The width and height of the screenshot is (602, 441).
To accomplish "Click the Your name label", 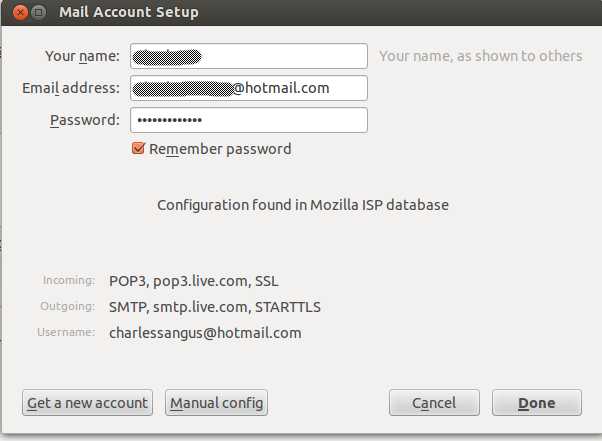I will click(83, 56).
